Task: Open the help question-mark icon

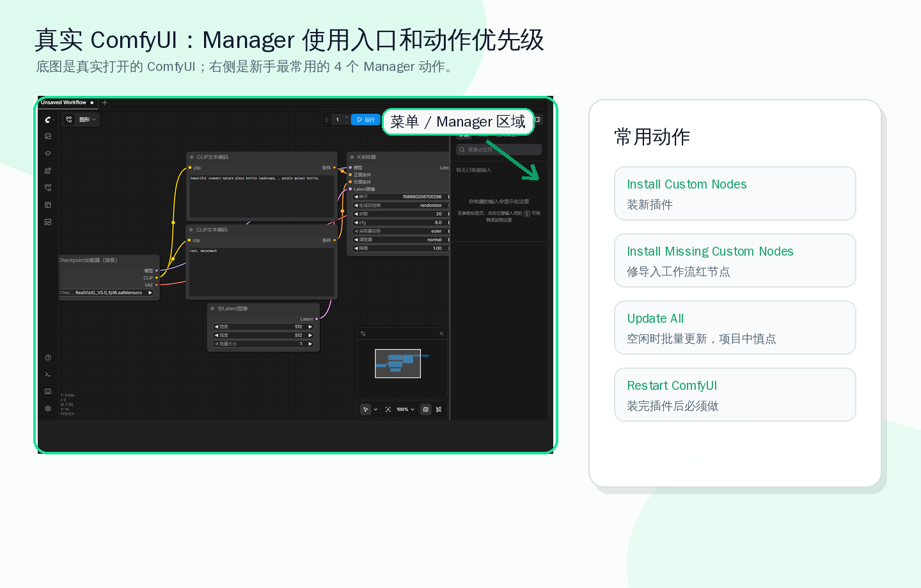Action: [48, 358]
